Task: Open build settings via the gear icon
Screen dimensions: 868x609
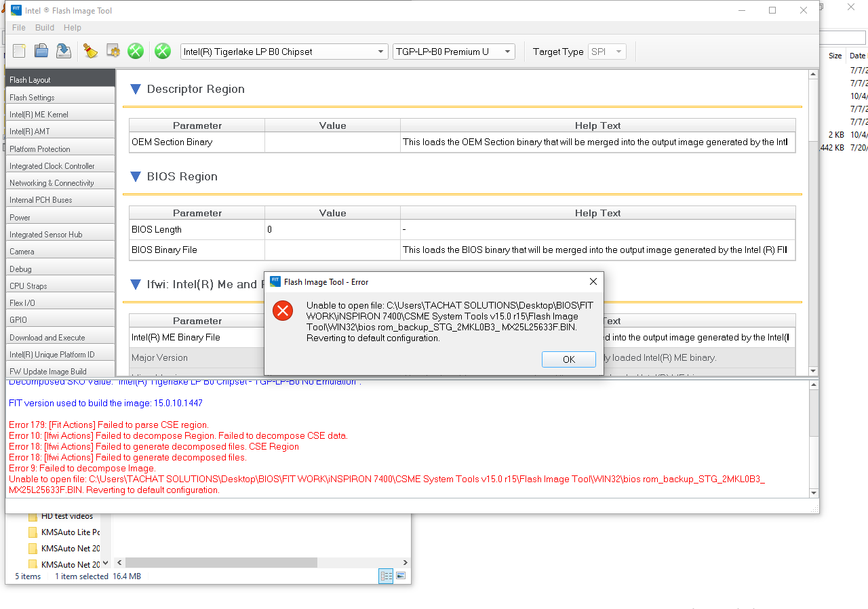Action: (113, 51)
